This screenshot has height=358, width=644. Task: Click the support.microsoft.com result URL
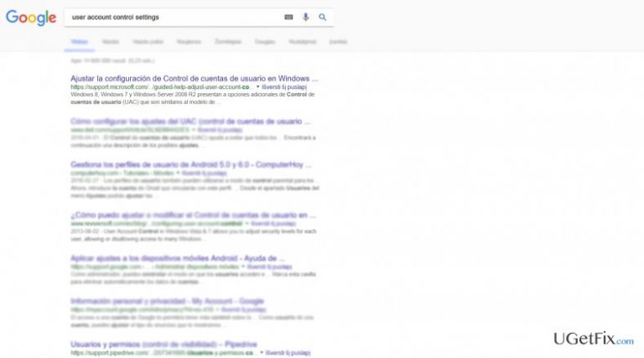(x=160, y=87)
